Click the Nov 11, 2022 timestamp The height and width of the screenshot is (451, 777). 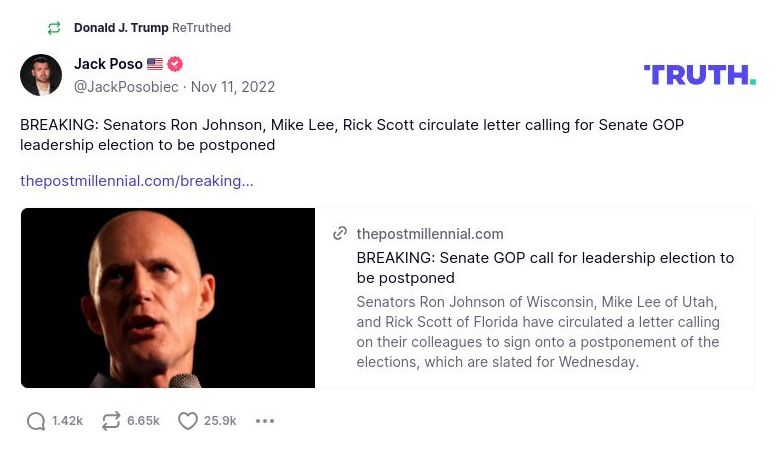(232, 87)
